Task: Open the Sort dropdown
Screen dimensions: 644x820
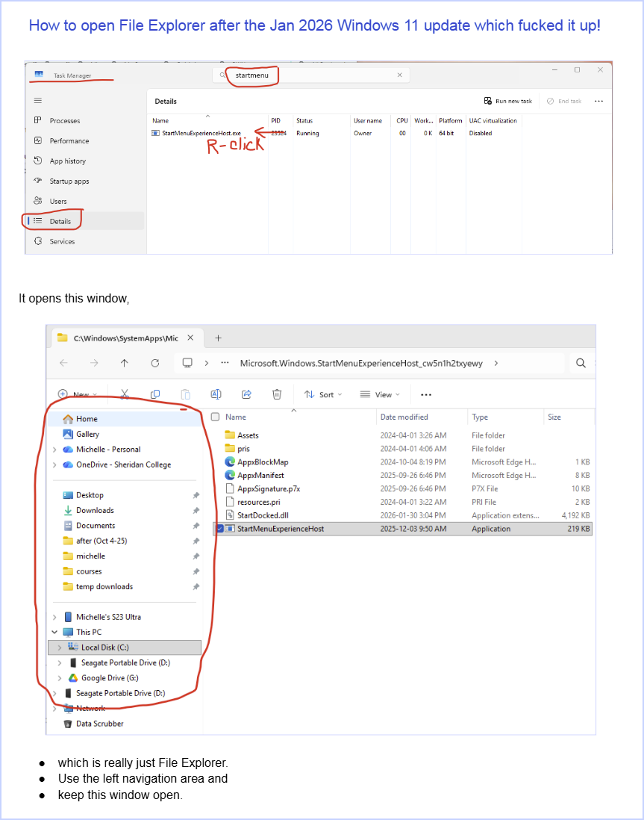Action: pos(323,394)
